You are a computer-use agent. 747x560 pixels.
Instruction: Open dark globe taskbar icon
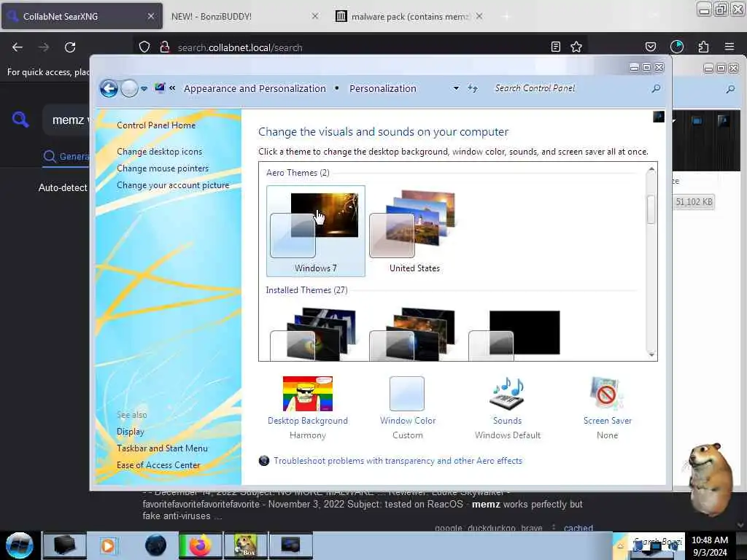click(x=155, y=545)
